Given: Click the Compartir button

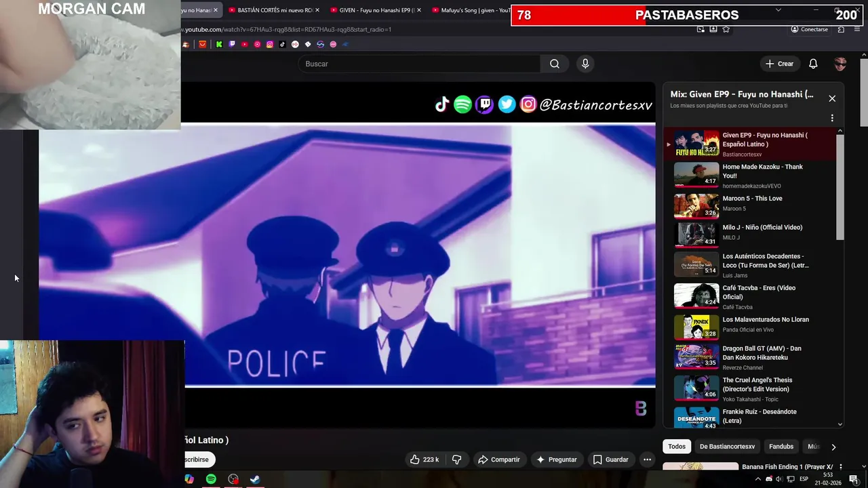Looking at the screenshot, I should (498, 460).
